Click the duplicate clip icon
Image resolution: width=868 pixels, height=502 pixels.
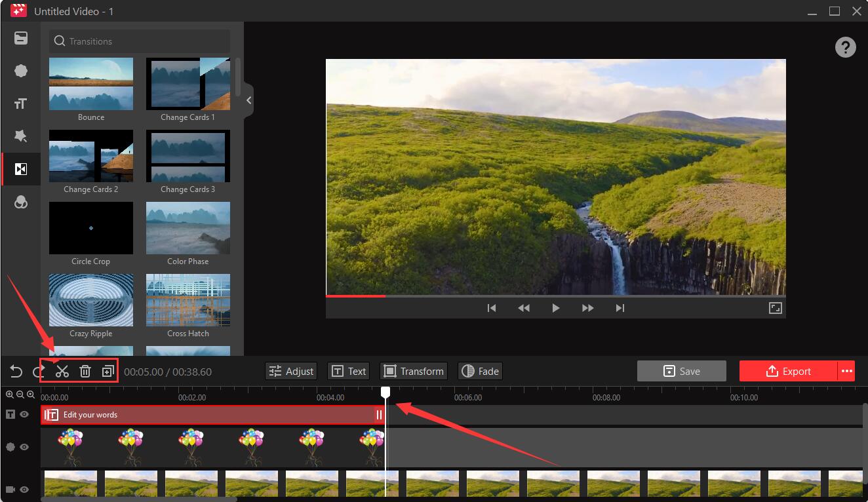pos(108,372)
